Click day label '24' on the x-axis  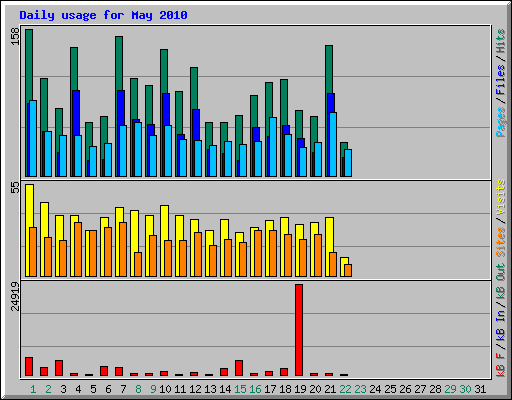pyautogui.click(x=375, y=389)
